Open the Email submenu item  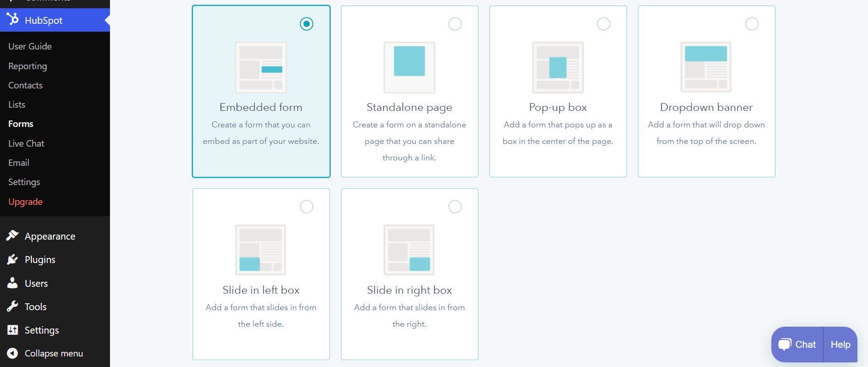pyautogui.click(x=19, y=163)
